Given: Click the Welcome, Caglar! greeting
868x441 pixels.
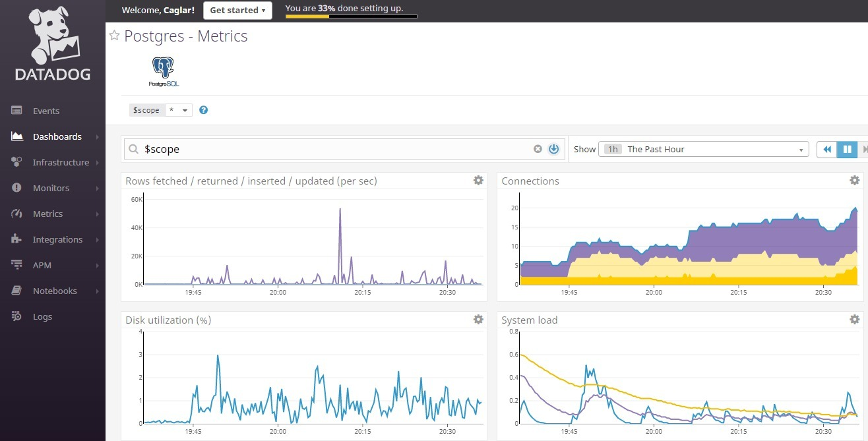Looking at the screenshot, I should (x=158, y=11).
